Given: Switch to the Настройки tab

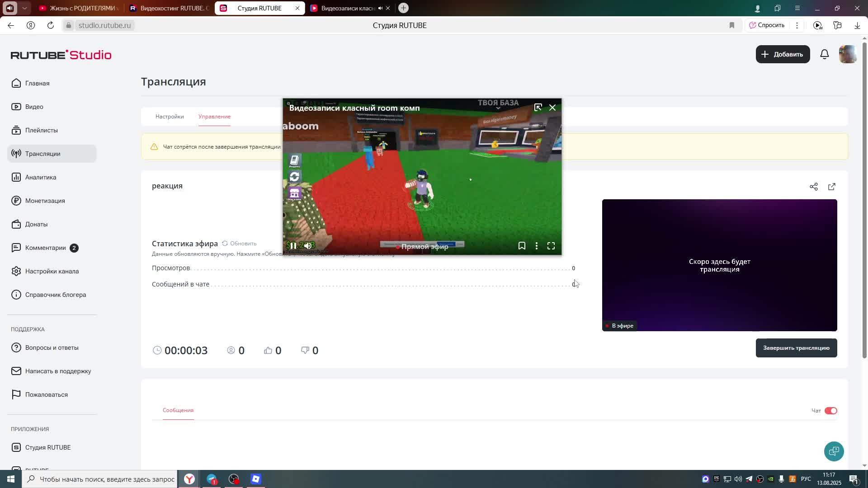Looking at the screenshot, I should point(170,117).
